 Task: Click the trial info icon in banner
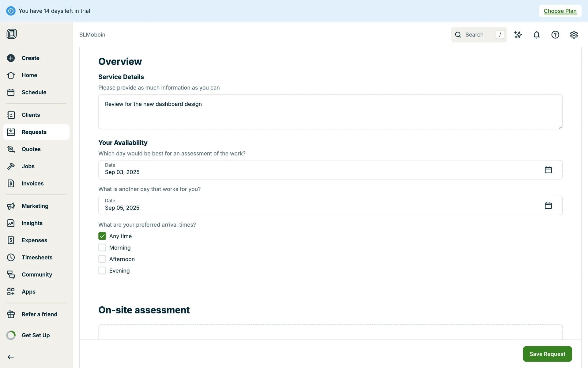[x=11, y=11]
